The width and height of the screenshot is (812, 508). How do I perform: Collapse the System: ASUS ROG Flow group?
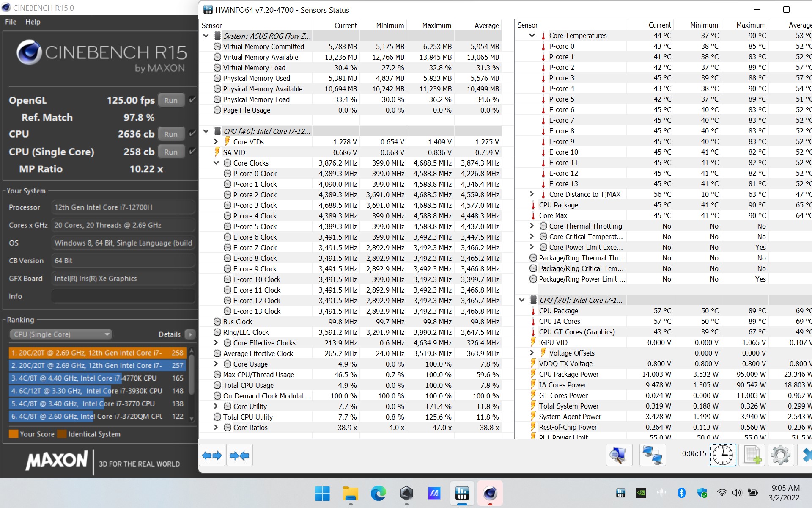click(x=206, y=36)
